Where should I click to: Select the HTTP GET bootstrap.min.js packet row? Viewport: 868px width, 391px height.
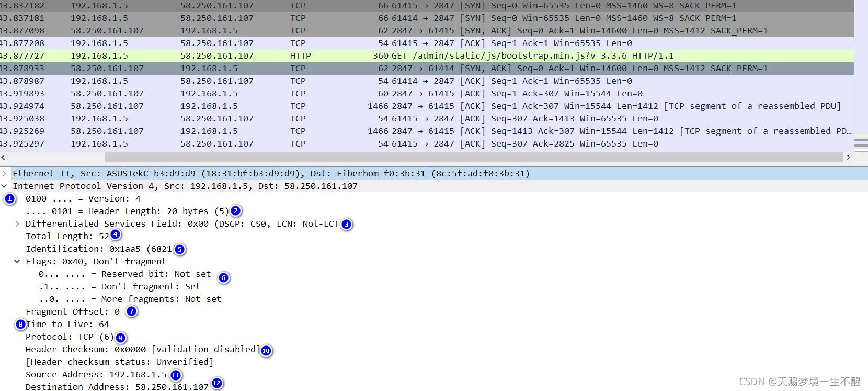click(427, 55)
